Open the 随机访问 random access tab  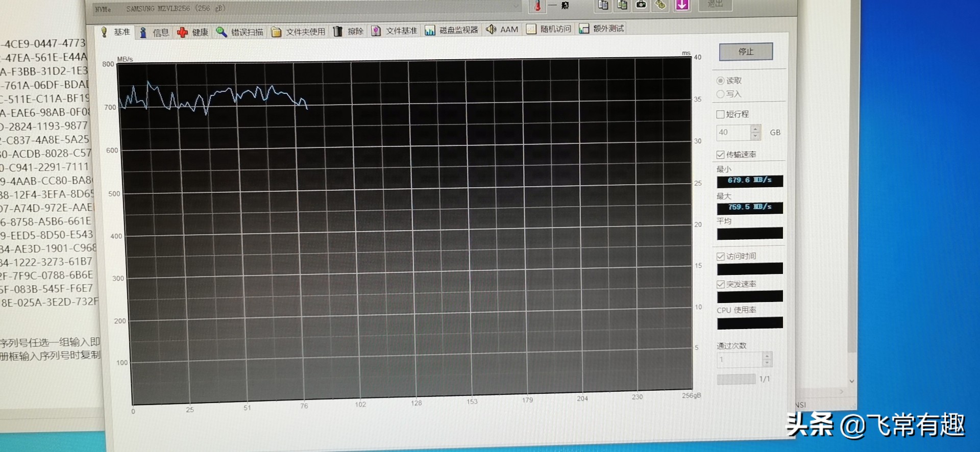pyautogui.click(x=549, y=29)
